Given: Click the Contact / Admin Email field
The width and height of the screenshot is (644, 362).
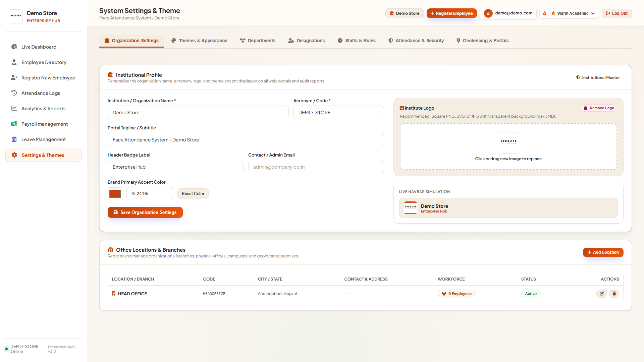Looking at the screenshot, I should (316, 167).
